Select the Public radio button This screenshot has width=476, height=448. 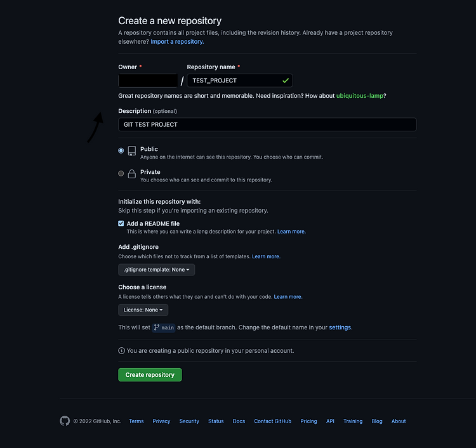pos(121,150)
